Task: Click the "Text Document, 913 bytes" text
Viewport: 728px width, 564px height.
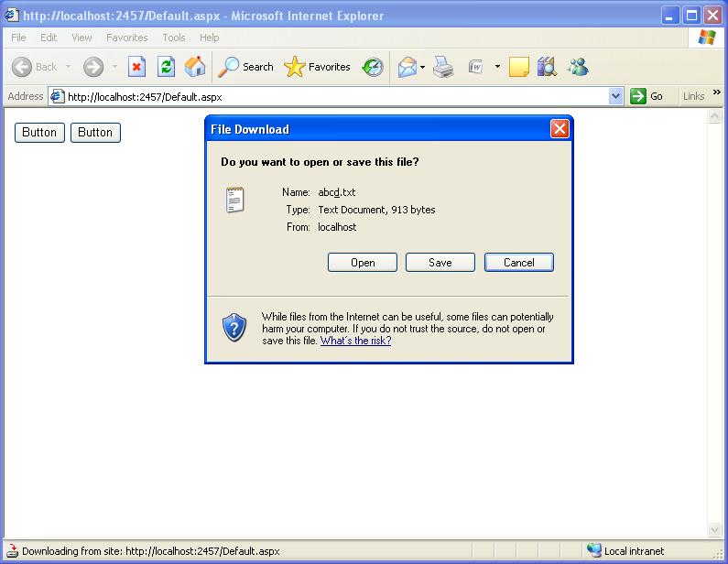Action: point(376,210)
